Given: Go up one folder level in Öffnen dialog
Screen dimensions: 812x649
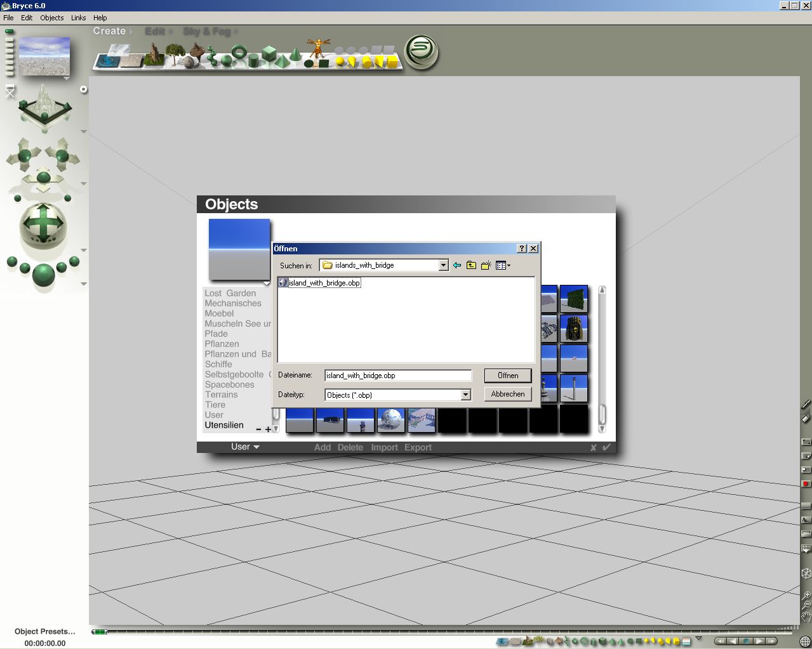Looking at the screenshot, I should tap(471, 265).
